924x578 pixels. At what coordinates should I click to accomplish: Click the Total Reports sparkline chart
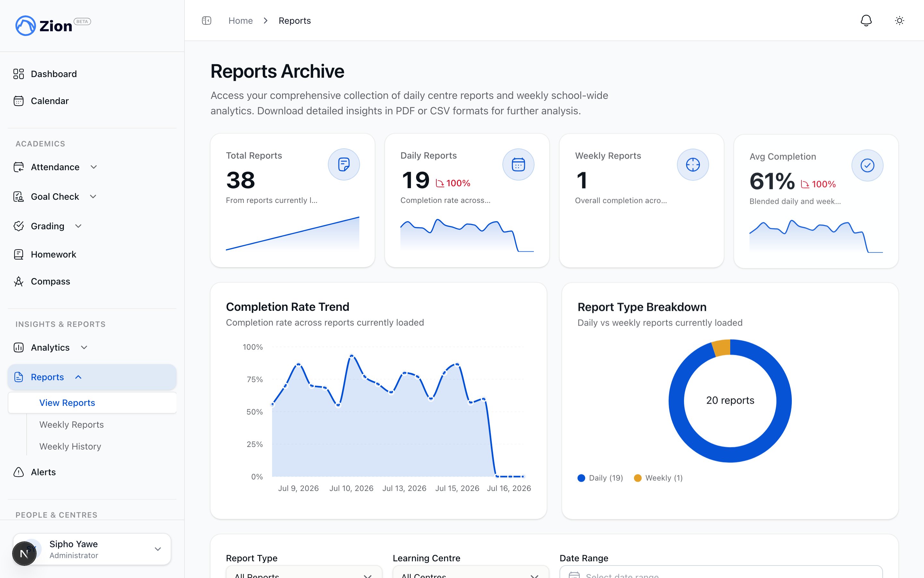(x=293, y=233)
